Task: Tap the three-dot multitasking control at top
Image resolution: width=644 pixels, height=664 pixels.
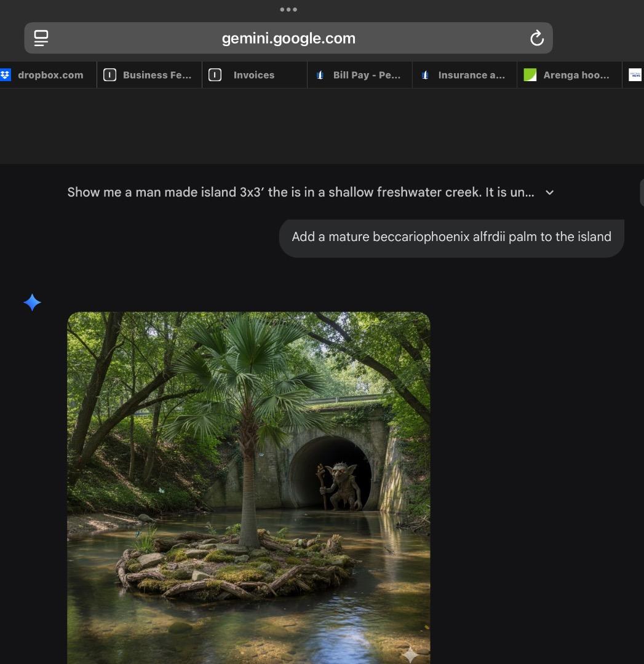Action: [x=288, y=9]
